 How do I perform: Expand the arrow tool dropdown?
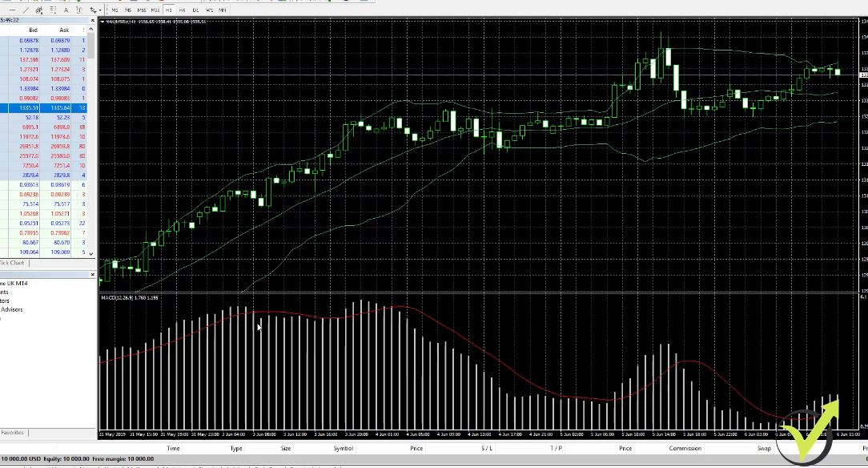(x=101, y=10)
